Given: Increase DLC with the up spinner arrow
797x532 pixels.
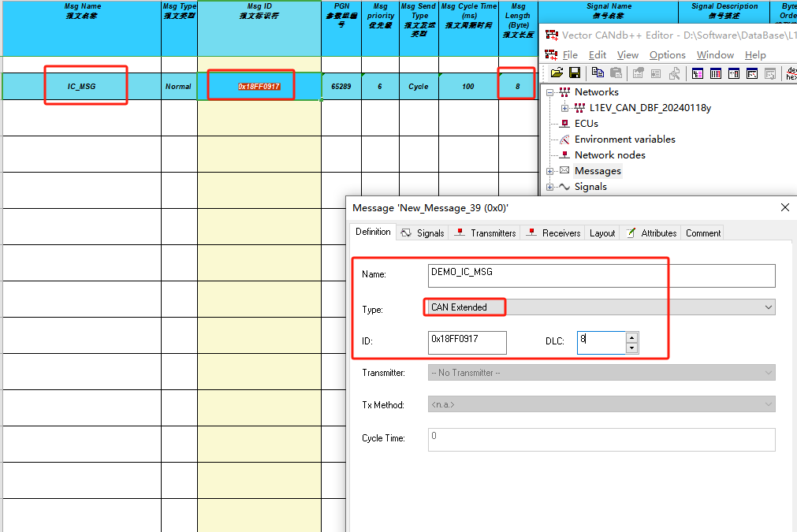Looking at the screenshot, I should tap(631, 337).
